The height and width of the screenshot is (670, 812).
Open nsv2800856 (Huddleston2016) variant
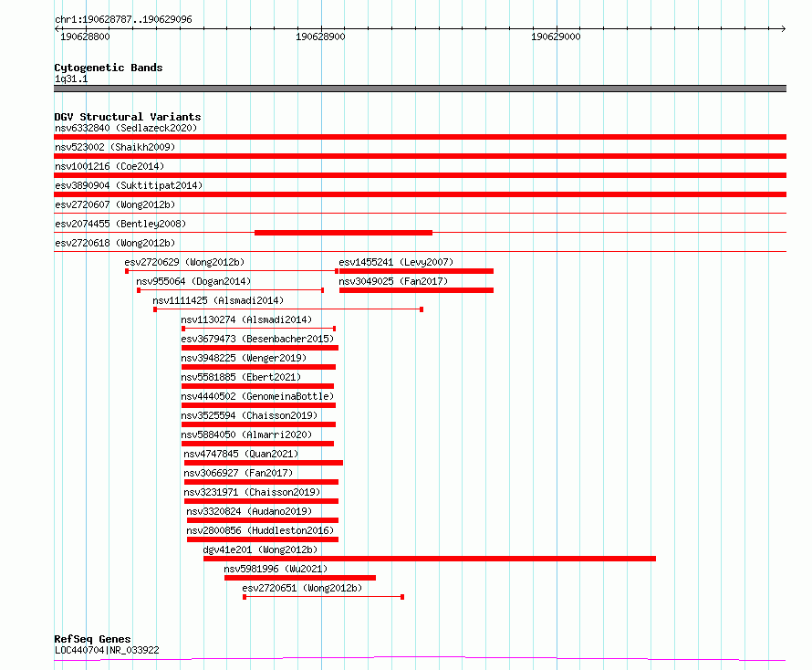click(260, 530)
